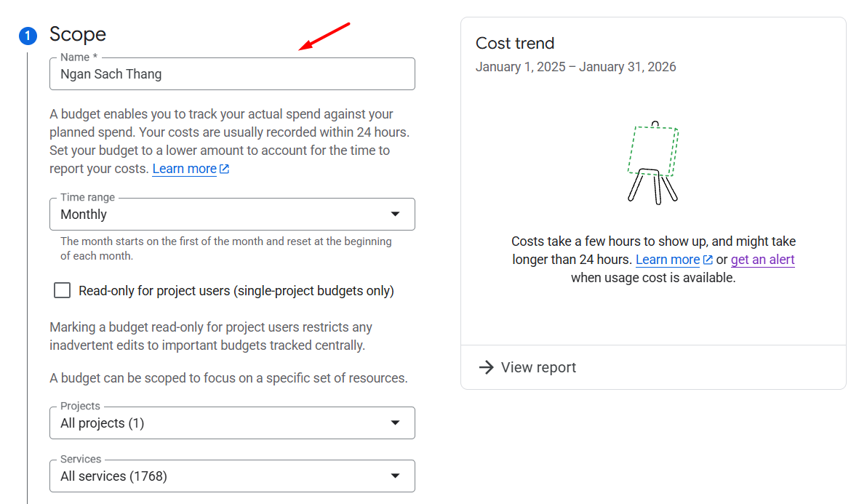Click the get an alert link
This screenshot has height=504, width=867.
pyautogui.click(x=762, y=260)
